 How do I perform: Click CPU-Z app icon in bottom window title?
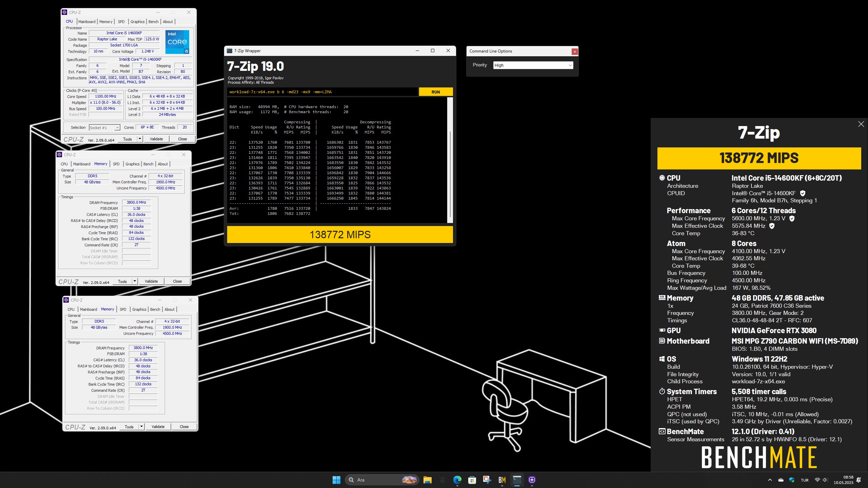pyautogui.click(x=66, y=300)
